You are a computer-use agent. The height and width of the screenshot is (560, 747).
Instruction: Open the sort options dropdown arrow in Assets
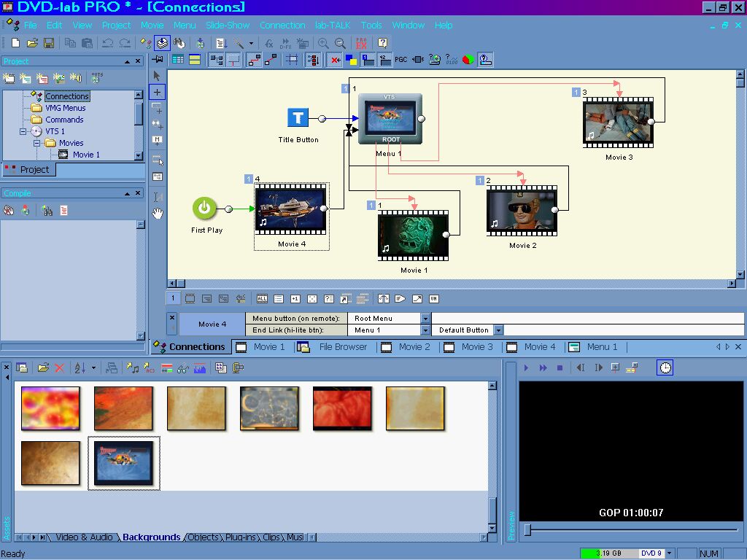coord(93,367)
